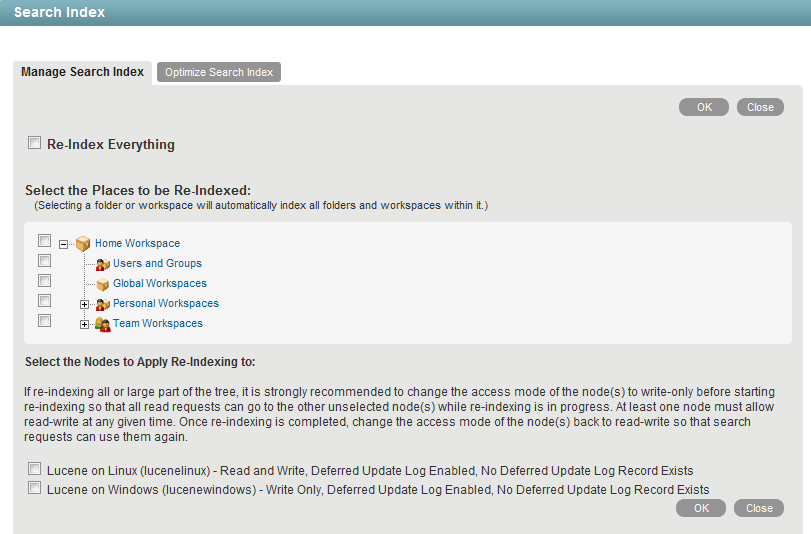The height and width of the screenshot is (534, 811).
Task: Check the box beside Users and Groups
Action: pyautogui.click(x=44, y=261)
